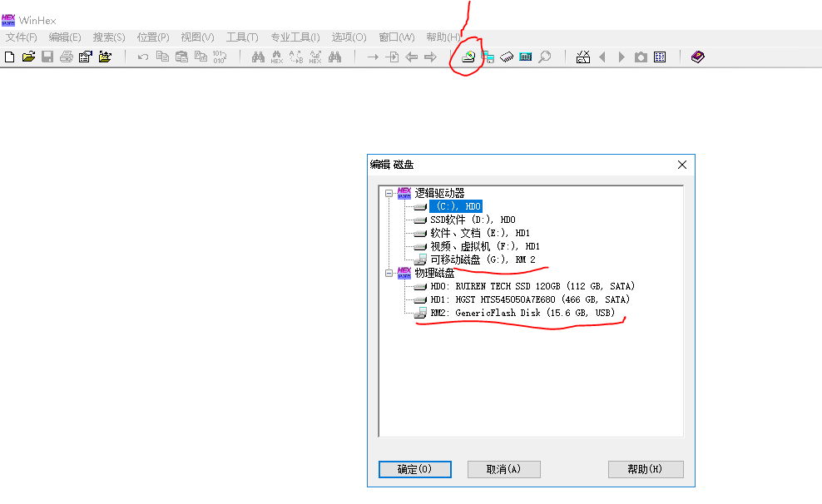The height and width of the screenshot is (504, 822).
Task: Click the Replace Text icon
Action: click(296, 57)
